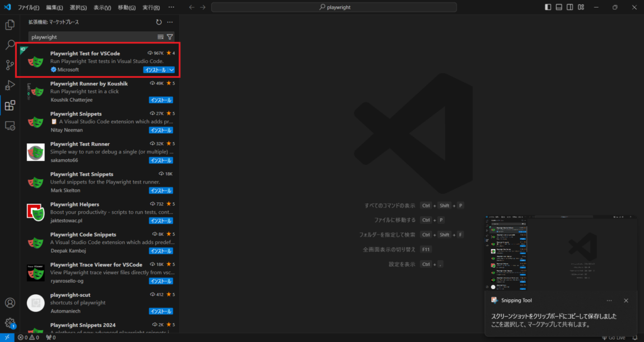Viewport: 644px width, 342px height.
Task: Toggle the primary side bar layout
Action: 548,7
